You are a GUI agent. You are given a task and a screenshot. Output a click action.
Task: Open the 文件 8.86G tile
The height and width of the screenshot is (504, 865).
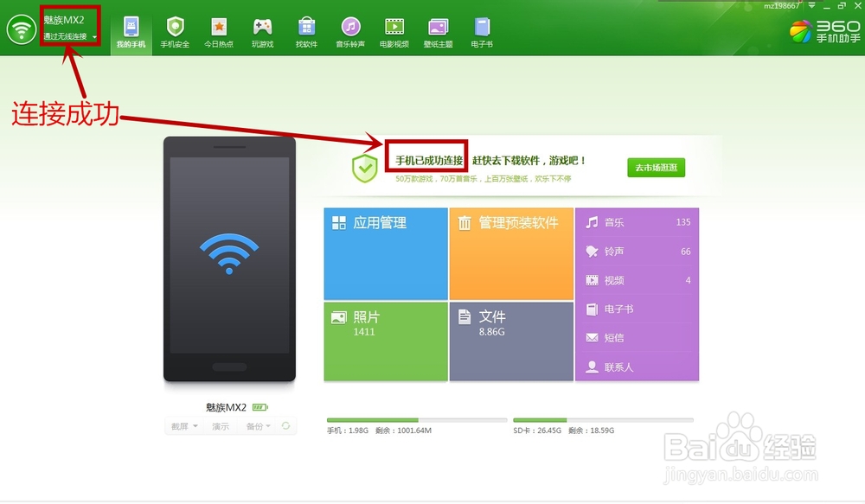511,341
